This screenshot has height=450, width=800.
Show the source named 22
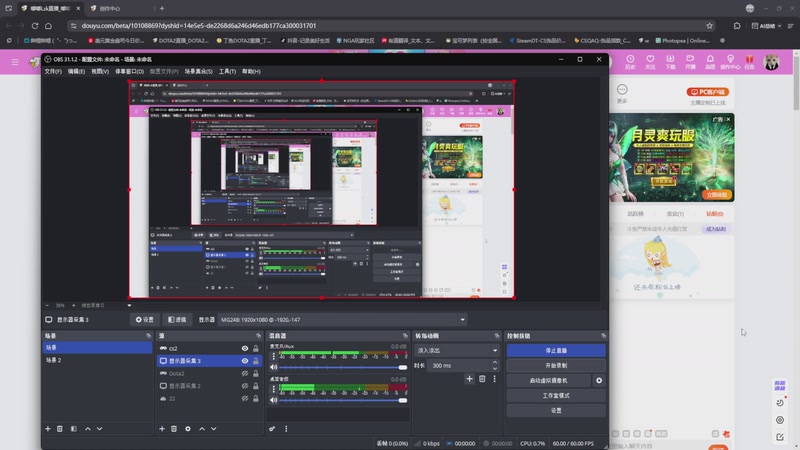(x=245, y=398)
